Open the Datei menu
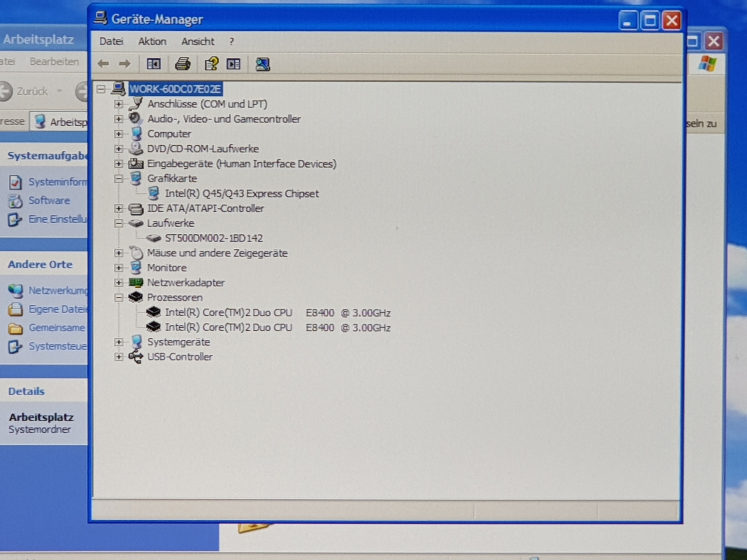 coord(111,42)
